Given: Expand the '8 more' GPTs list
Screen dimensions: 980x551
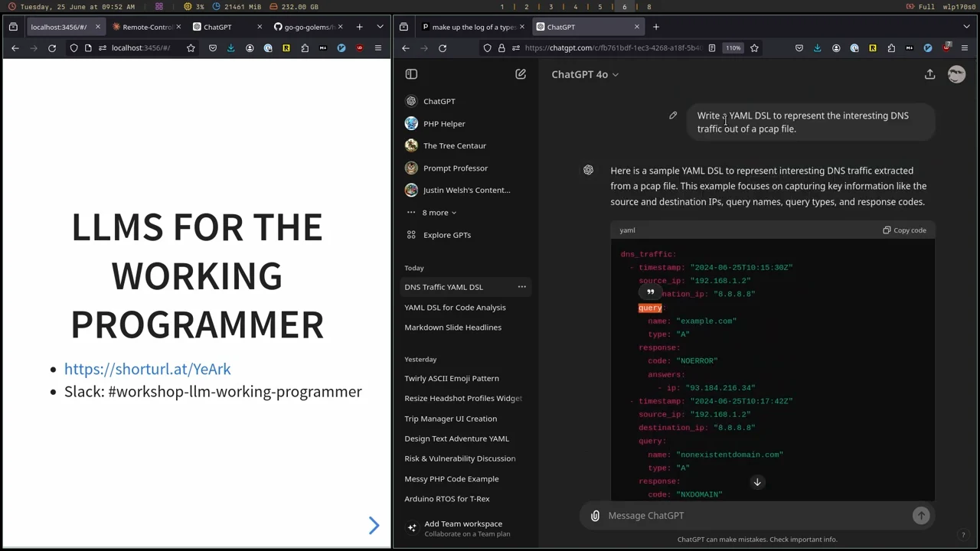Looking at the screenshot, I should point(439,213).
